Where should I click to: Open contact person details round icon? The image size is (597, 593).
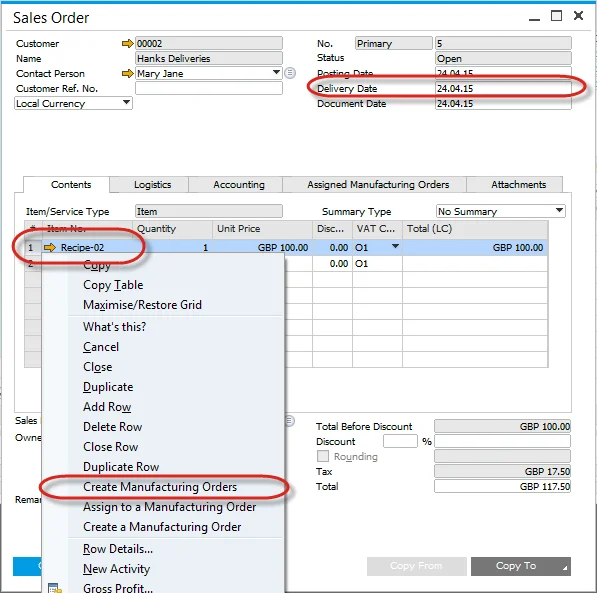click(x=290, y=73)
